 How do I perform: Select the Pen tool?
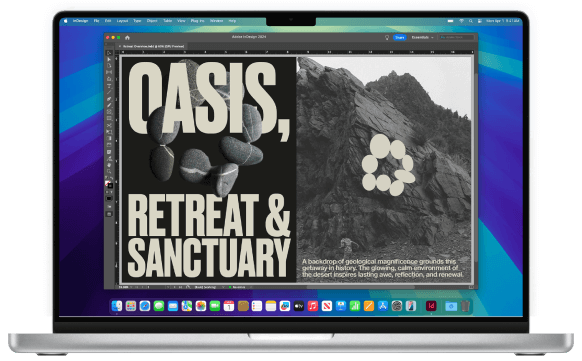click(109, 99)
